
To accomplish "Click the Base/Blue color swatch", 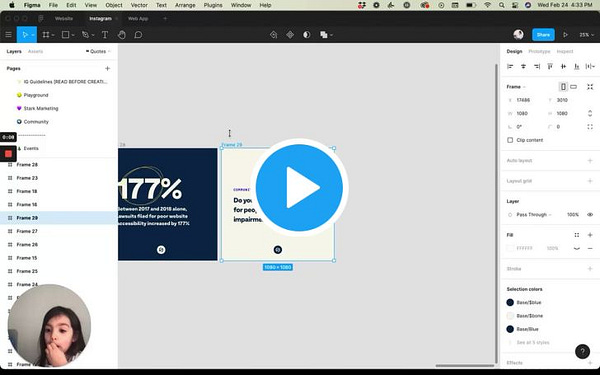I will [510, 329].
